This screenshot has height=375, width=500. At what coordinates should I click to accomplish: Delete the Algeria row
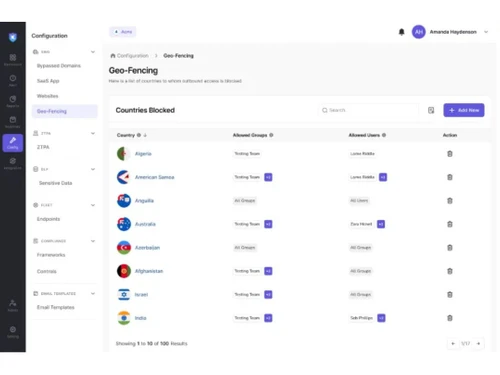tap(450, 154)
